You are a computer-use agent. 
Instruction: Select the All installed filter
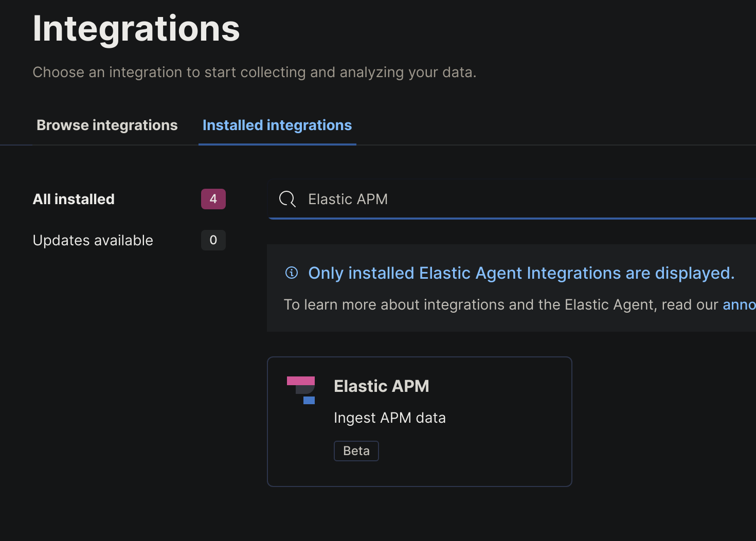[74, 199]
